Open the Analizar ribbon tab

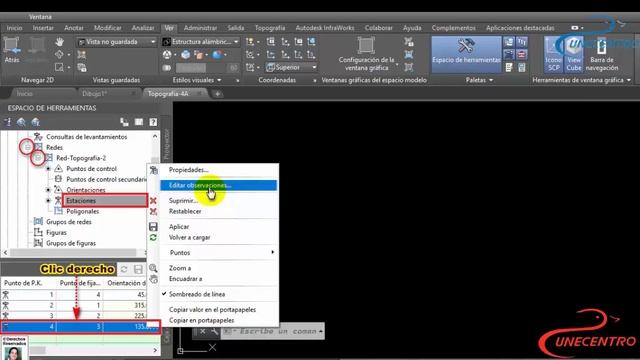(x=143, y=28)
